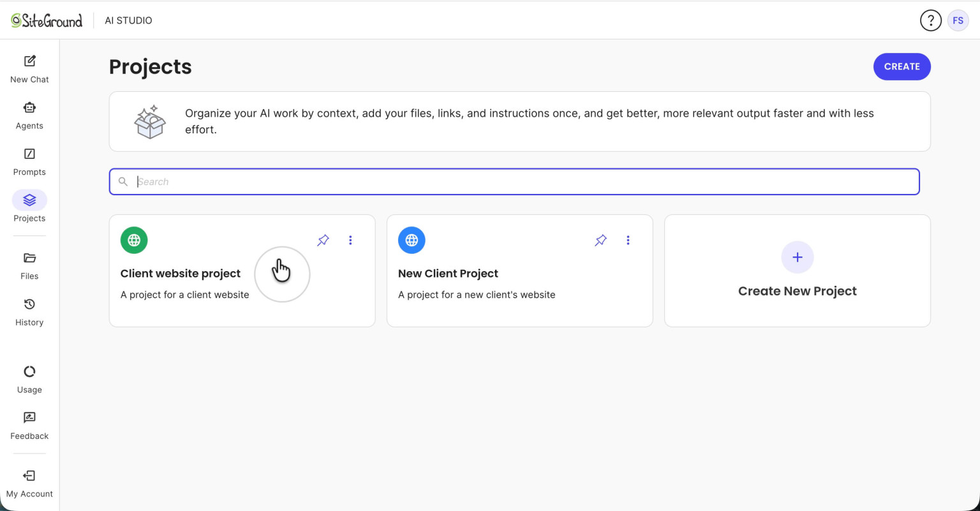The height and width of the screenshot is (511, 980).
Task: Open the Client website project title
Action: tap(181, 274)
